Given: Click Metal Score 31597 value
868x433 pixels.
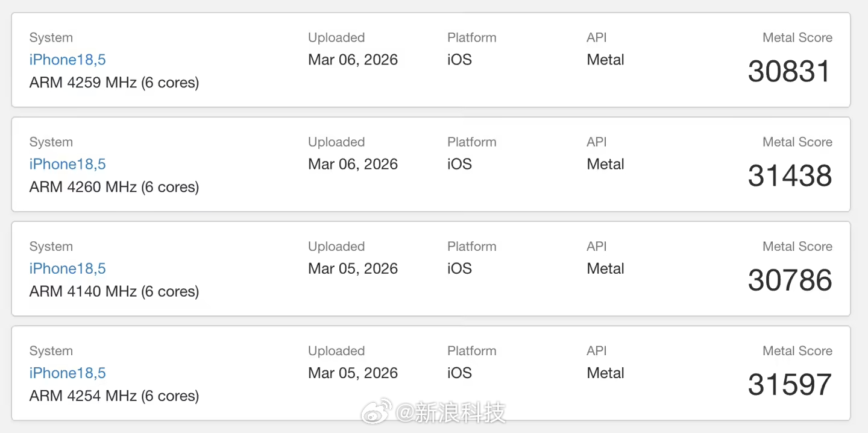Looking at the screenshot, I should (789, 385).
